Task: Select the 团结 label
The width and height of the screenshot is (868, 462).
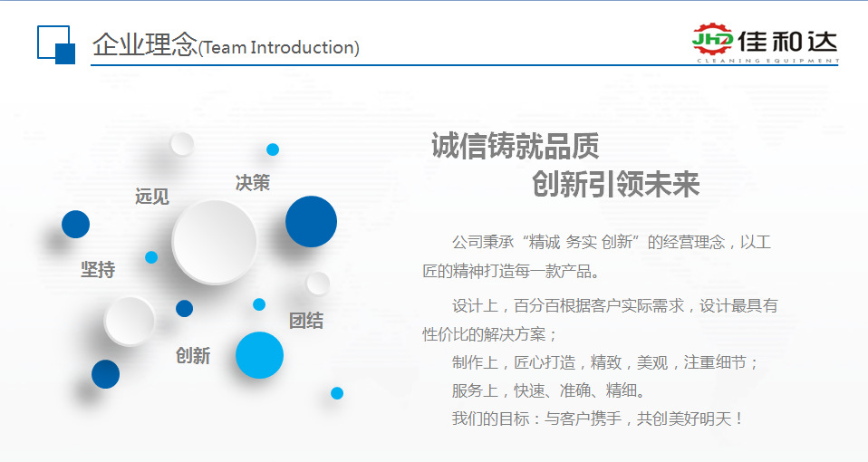Action: point(306,321)
